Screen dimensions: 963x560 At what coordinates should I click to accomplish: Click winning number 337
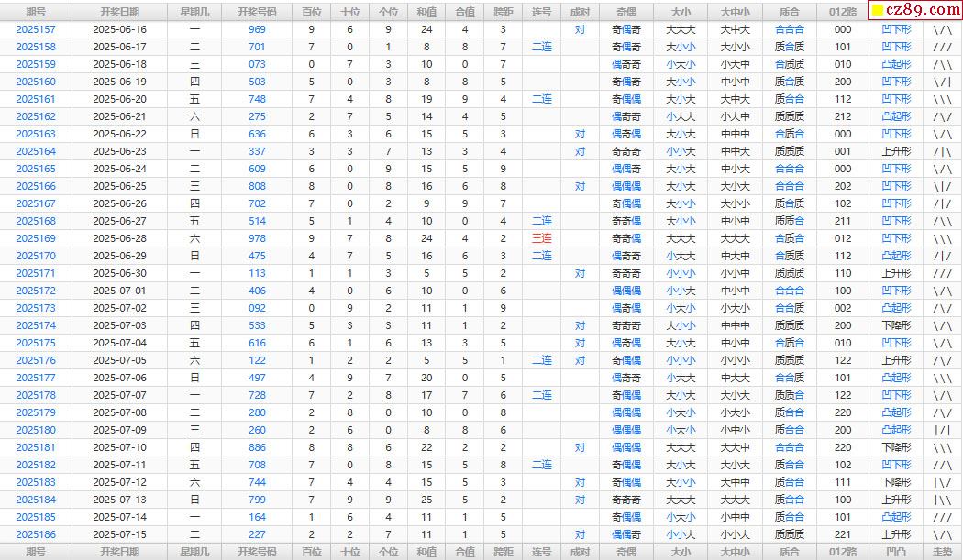point(257,151)
